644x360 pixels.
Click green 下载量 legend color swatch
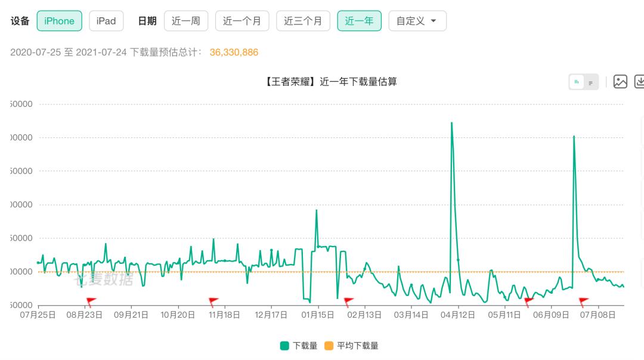pos(284,346)
